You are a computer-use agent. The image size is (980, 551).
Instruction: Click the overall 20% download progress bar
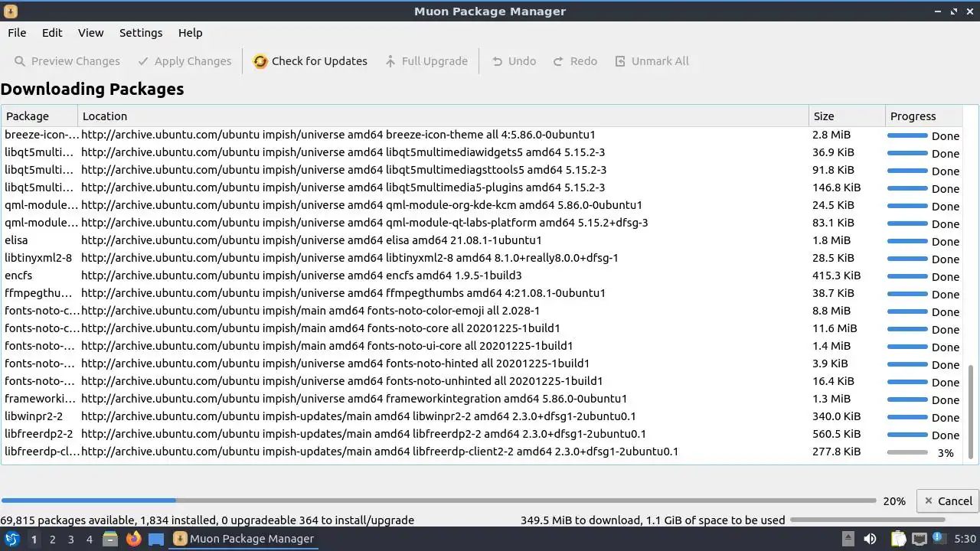(439, 501)
